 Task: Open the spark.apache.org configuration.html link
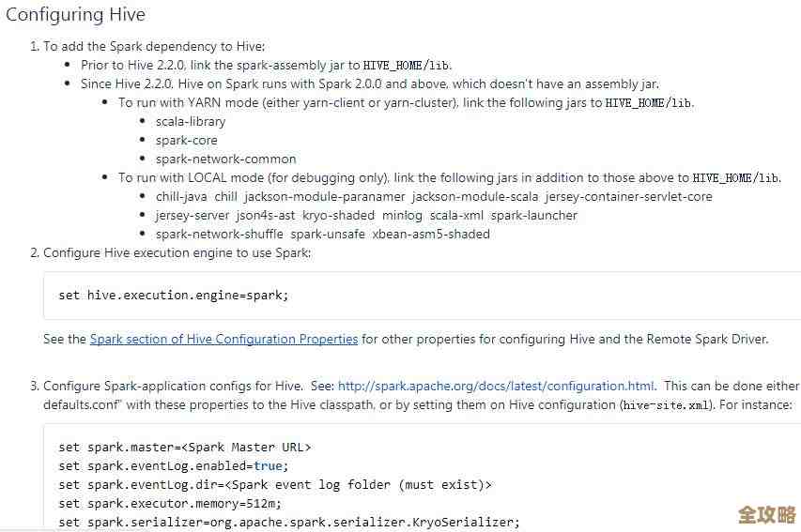coord(496,386)
